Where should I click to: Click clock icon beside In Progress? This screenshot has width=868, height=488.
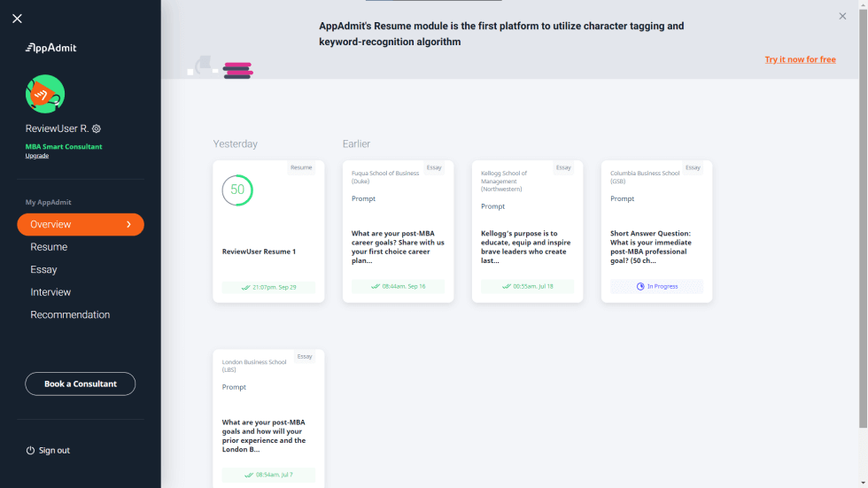pyautogui.click(x=640, y=287)
